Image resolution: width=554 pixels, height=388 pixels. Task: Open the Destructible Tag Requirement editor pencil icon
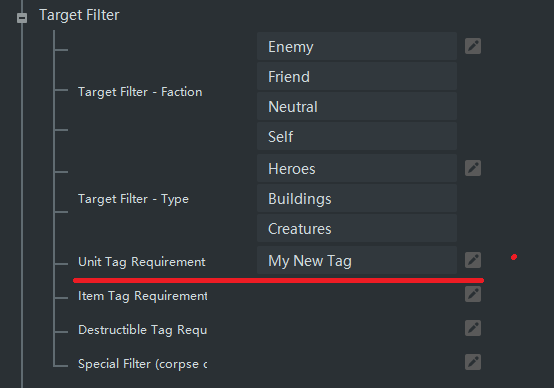pyautogui.click(x=473, y=328)
